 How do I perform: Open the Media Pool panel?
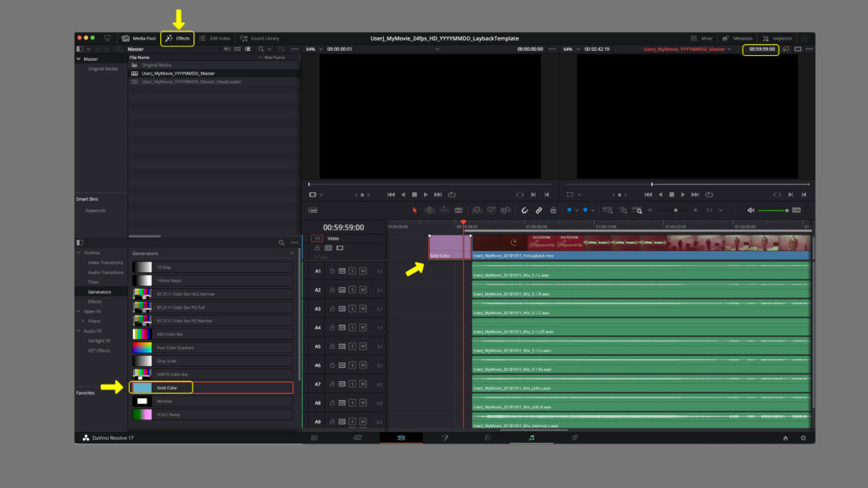139,38
